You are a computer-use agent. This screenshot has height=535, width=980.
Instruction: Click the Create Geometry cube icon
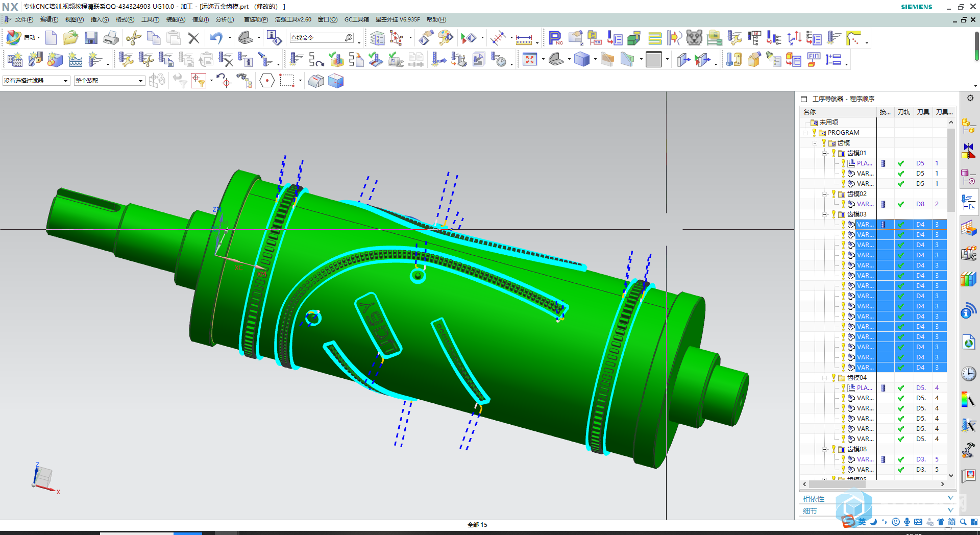(55, 60)
